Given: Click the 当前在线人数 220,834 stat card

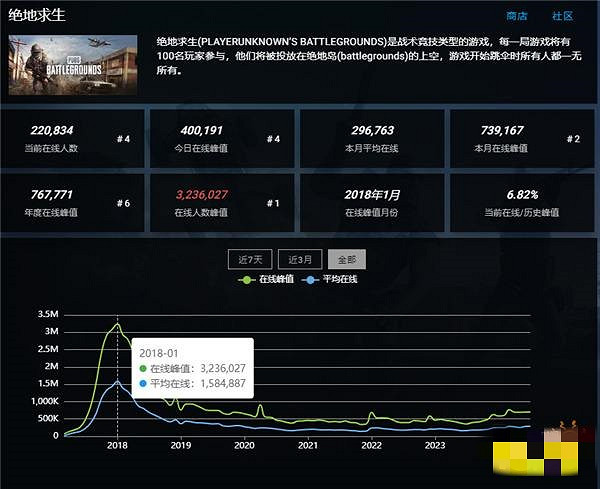Looking at the screenshot, I should 73,139.
